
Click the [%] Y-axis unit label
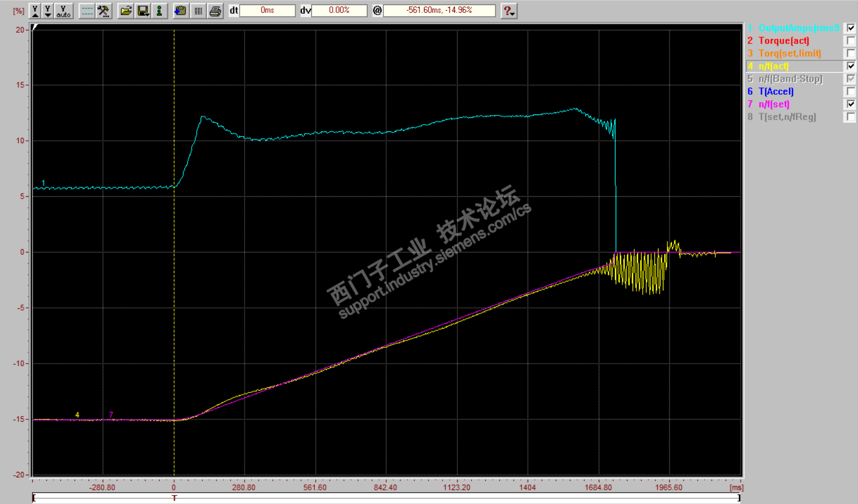[19, 11]
